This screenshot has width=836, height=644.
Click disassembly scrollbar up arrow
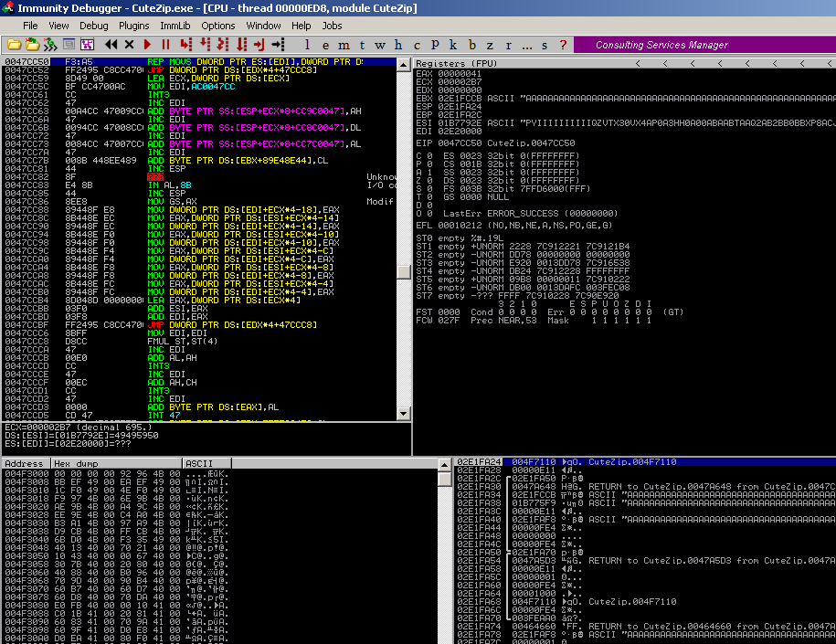click(404, 64)
